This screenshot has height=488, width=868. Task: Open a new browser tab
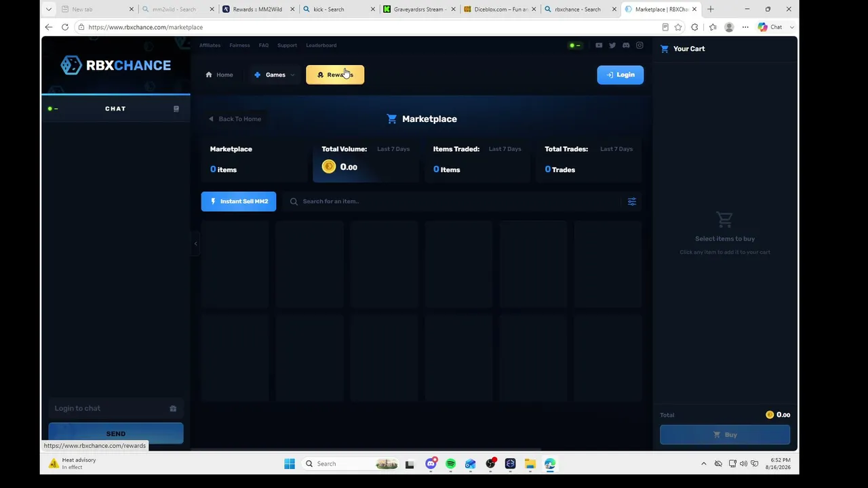(x=711, y=9)
